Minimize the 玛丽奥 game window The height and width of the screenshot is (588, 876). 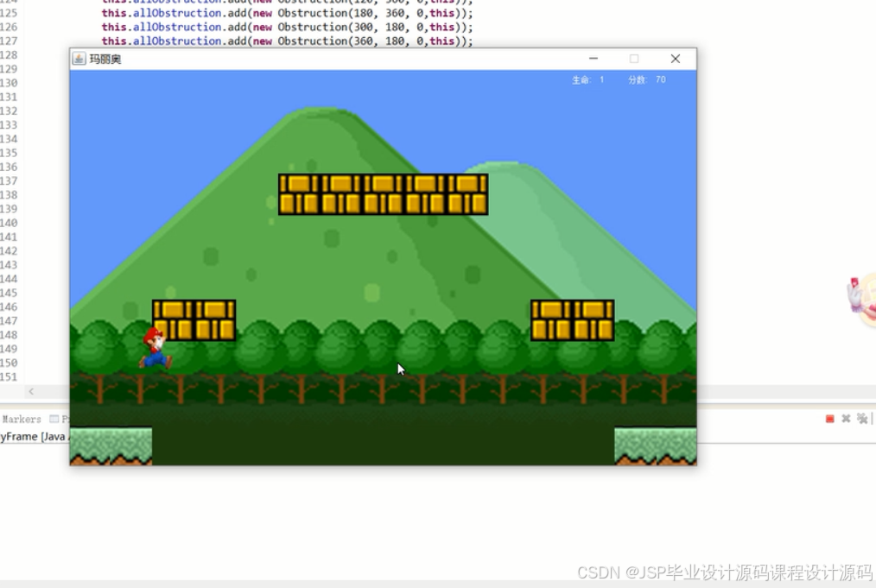pyautogui.click(x=594, y=59)
